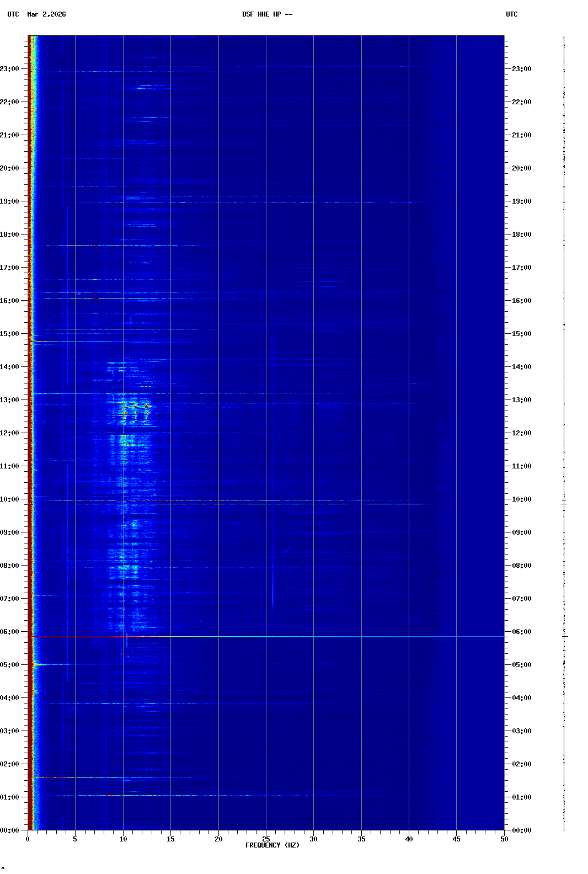
Task: Click the top-right 'UTC' label
Action: pos(512,14)
